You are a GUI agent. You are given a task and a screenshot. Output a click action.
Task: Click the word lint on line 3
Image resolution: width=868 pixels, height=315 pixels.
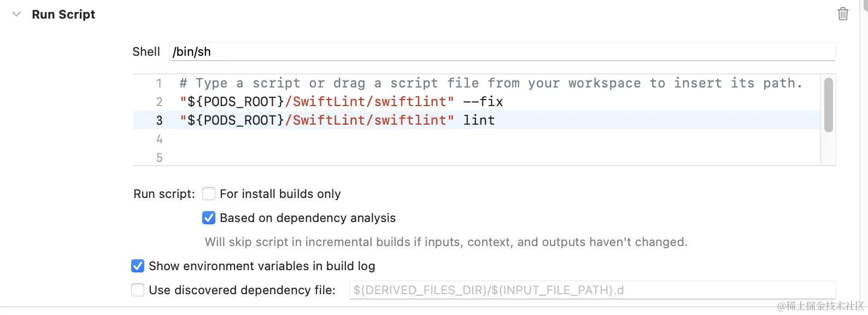(x=479, y=120)
